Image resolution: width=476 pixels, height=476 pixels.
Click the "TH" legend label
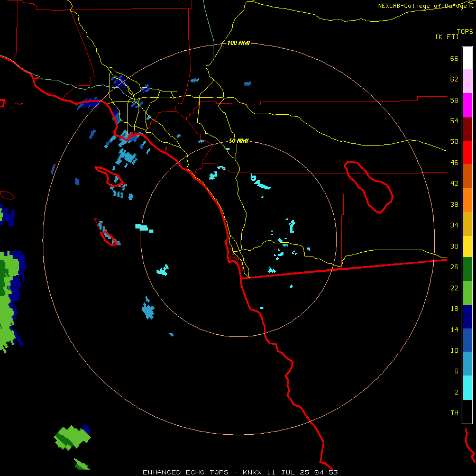pos(454,413)
